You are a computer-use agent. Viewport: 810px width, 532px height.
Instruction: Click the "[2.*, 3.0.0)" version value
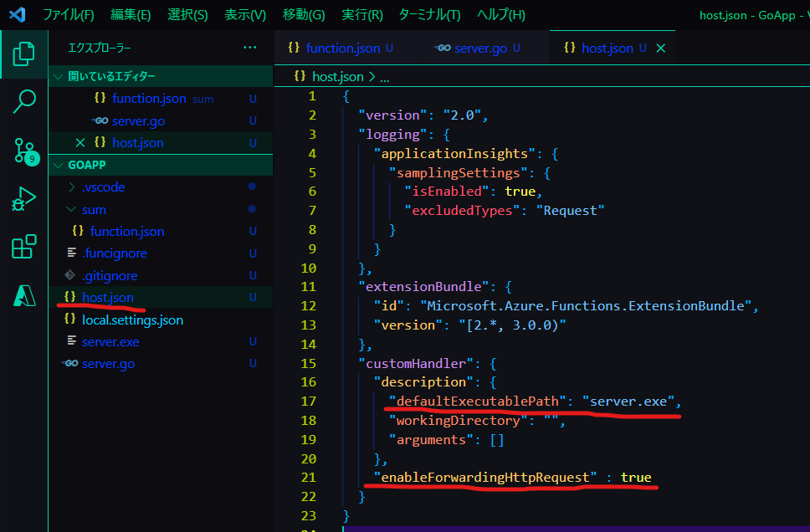(x=512, y=325)
